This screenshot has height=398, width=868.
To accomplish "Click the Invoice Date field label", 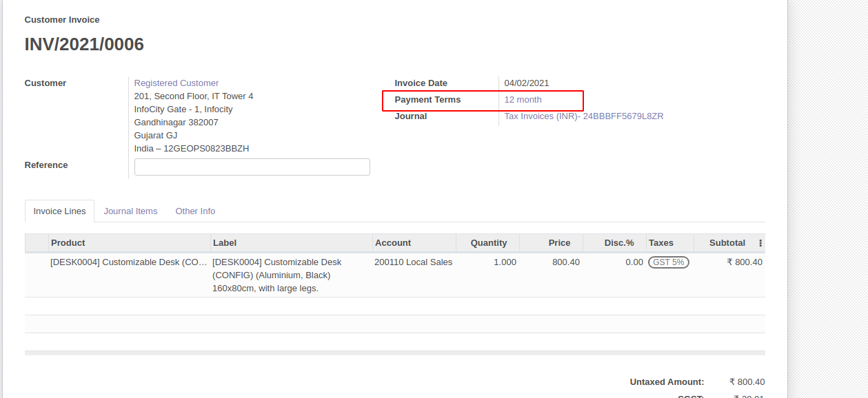I will pyautogui.click(x=421, y=83).
